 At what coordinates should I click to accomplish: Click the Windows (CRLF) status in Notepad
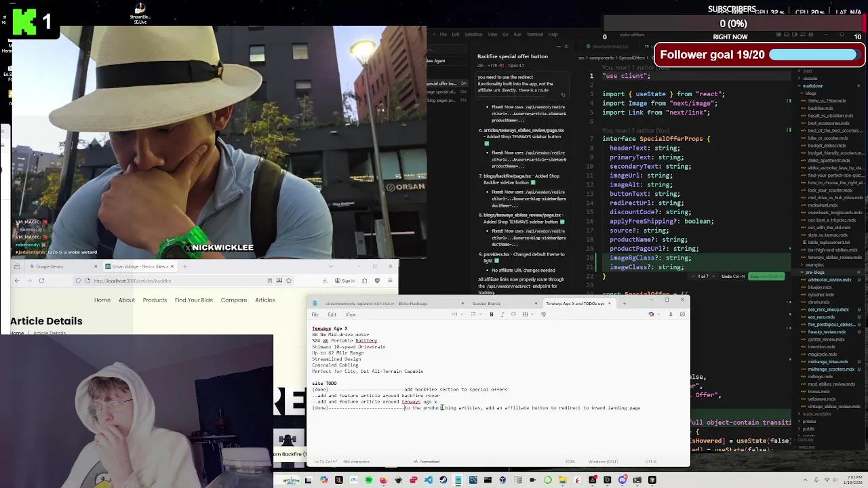coord(604,462)
